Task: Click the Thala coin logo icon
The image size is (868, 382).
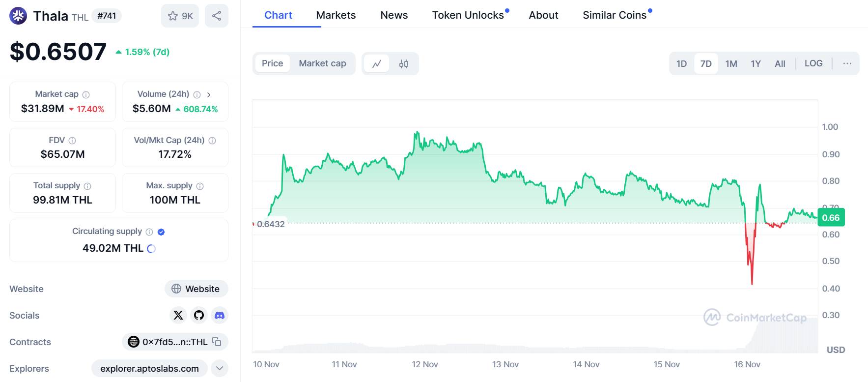Action: click(19, 16)
